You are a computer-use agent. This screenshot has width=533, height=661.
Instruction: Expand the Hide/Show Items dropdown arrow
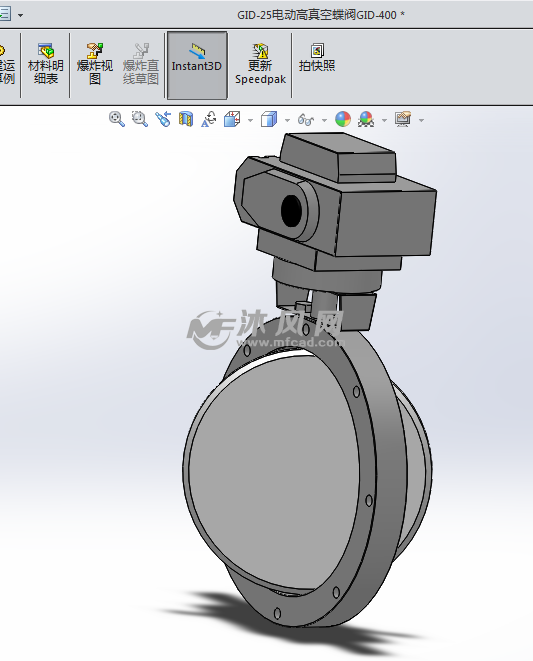[x=324, y=121]
